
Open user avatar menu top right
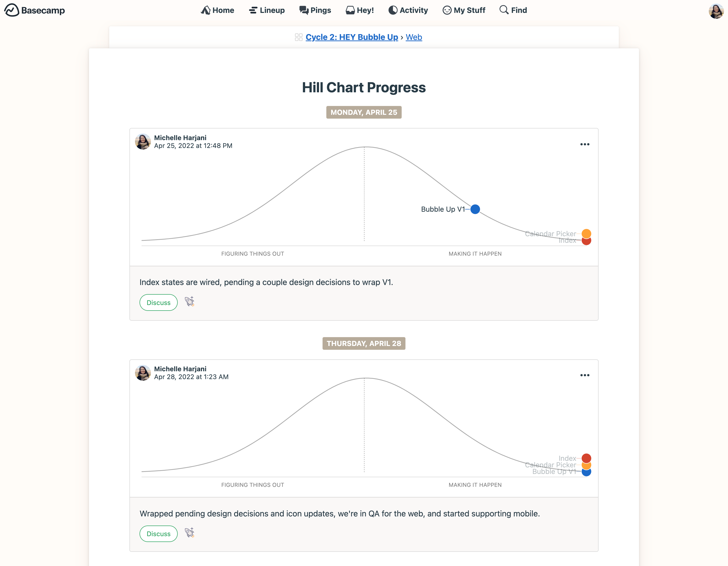point(716,11)
